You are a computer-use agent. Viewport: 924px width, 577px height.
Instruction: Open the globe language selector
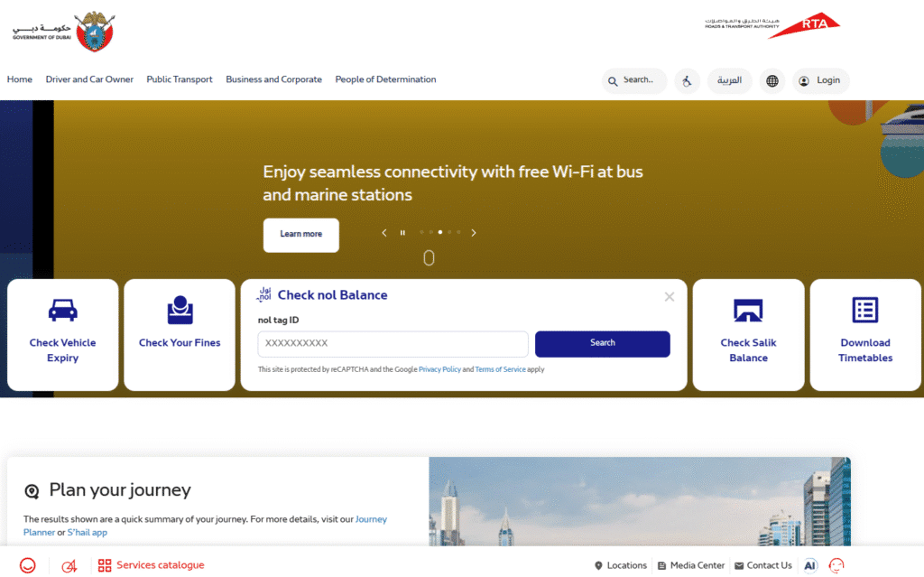pyautogui.click(x=772, y=81)
